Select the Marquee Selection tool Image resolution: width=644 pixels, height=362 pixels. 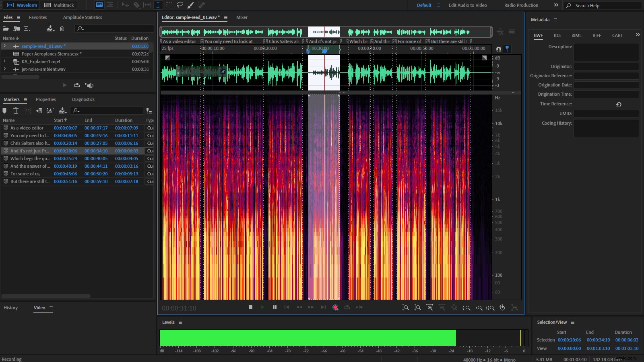pos(170,5)
